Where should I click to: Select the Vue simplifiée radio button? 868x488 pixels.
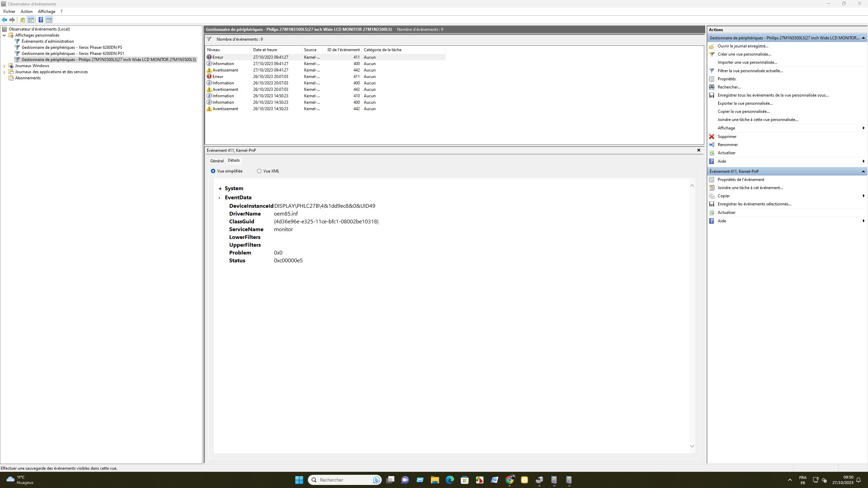(x=213, y=171)
